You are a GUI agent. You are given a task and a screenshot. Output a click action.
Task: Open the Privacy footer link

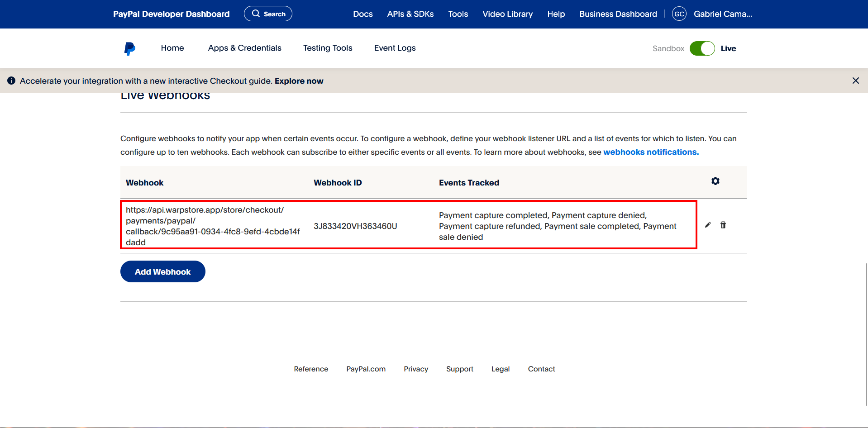416,369
